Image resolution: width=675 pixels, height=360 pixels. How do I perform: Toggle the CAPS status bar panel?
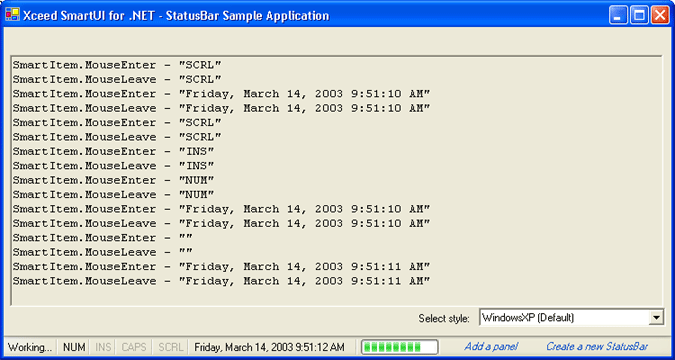(x=134, y=347)
